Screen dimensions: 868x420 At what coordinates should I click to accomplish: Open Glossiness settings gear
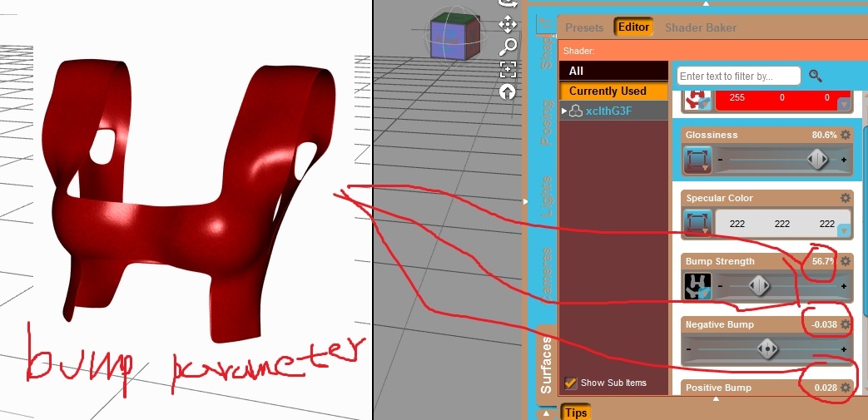(x=845, y=135)
